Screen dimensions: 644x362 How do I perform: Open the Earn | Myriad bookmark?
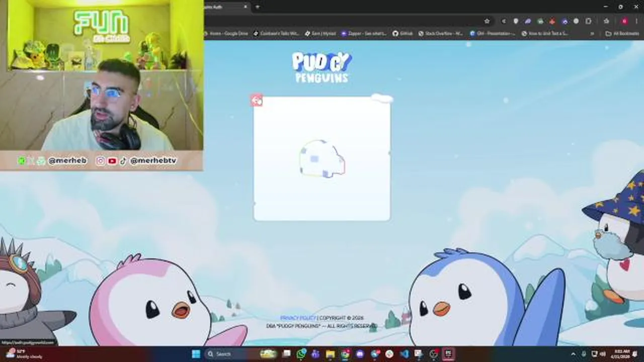[x=319, y=34]
